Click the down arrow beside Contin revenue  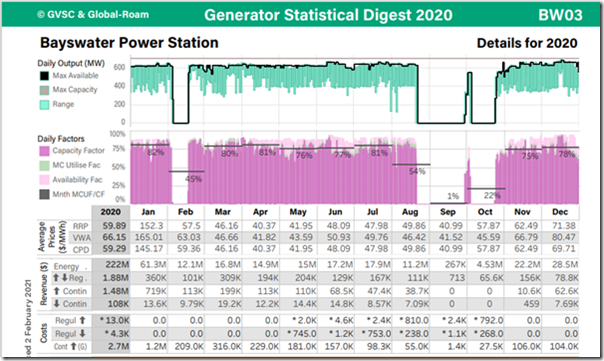tap(56, 304)
